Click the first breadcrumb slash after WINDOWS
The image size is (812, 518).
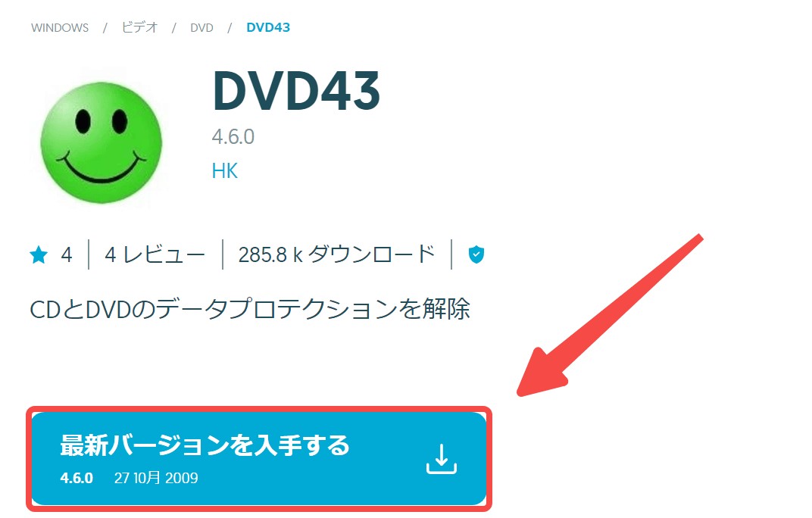click(105, 27)
